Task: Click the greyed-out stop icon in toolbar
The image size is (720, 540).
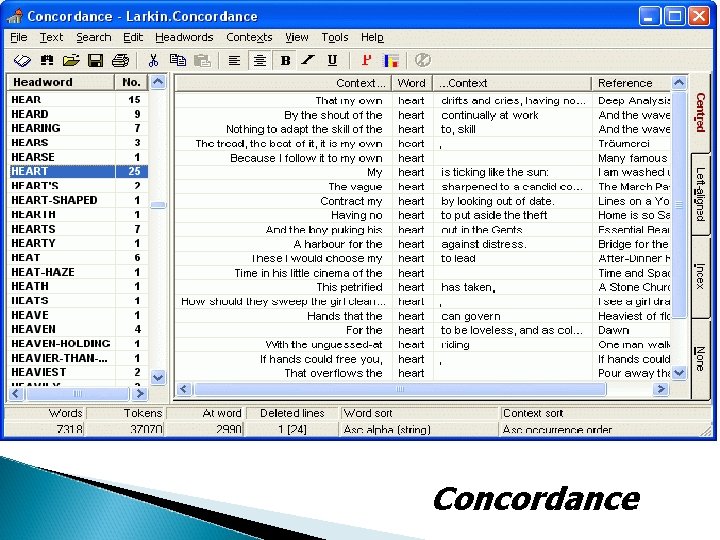Action: click(x=422, y=60)
